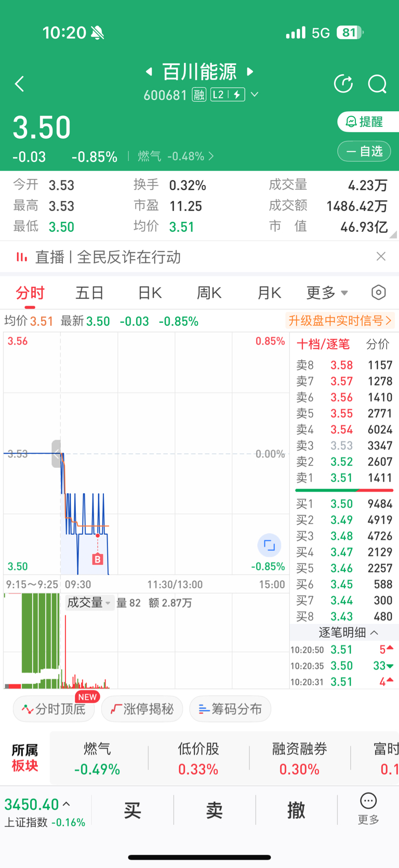Open the 低价股 sector card
The image size is (399, 868).
[x=198, y=759]
